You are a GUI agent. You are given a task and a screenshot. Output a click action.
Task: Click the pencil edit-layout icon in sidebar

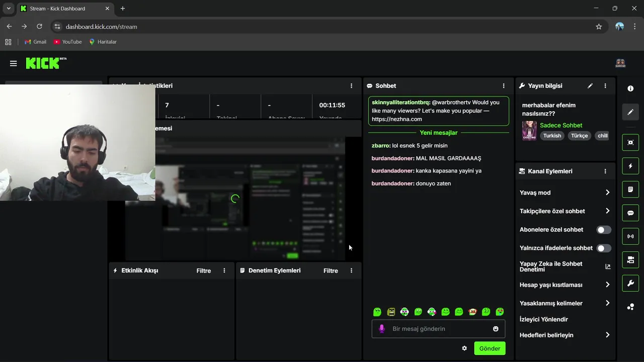click(x=630, y=112)
